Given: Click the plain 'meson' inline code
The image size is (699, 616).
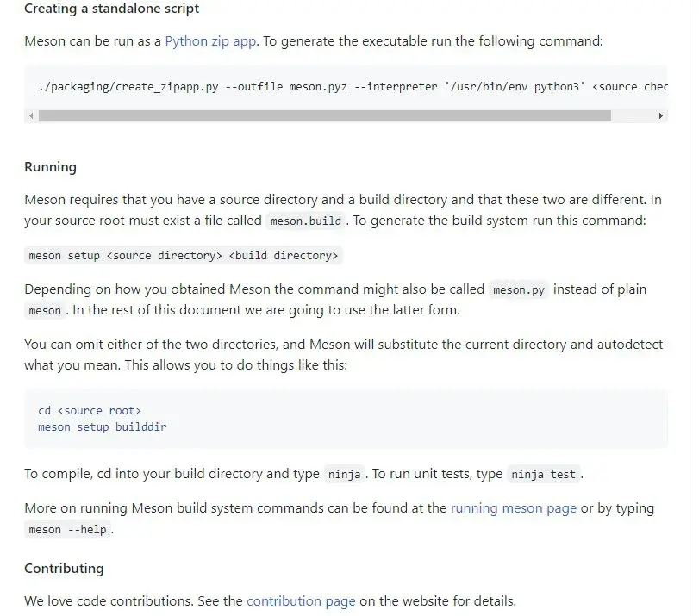Looking at the screenshot, I should tap(45, 311).
